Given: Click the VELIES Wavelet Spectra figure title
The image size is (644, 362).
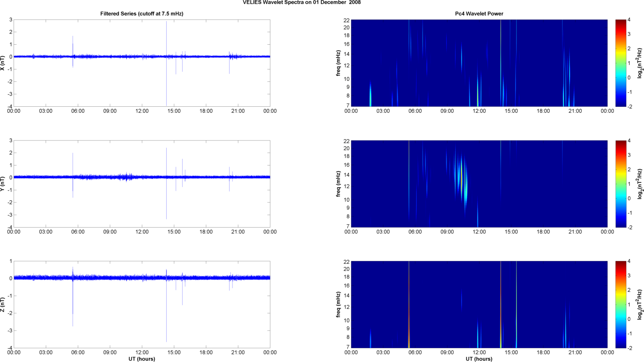Looking at the screenshot, I should [301, 3].
